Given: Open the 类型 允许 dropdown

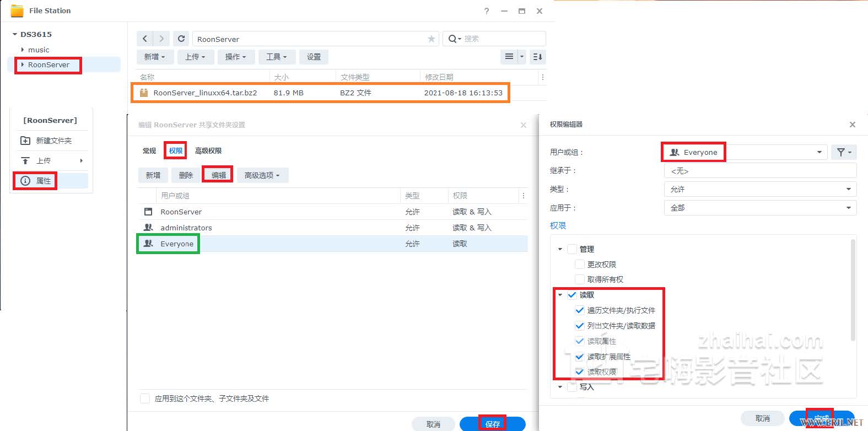Looking at the screenshot, I should point(760,189).
